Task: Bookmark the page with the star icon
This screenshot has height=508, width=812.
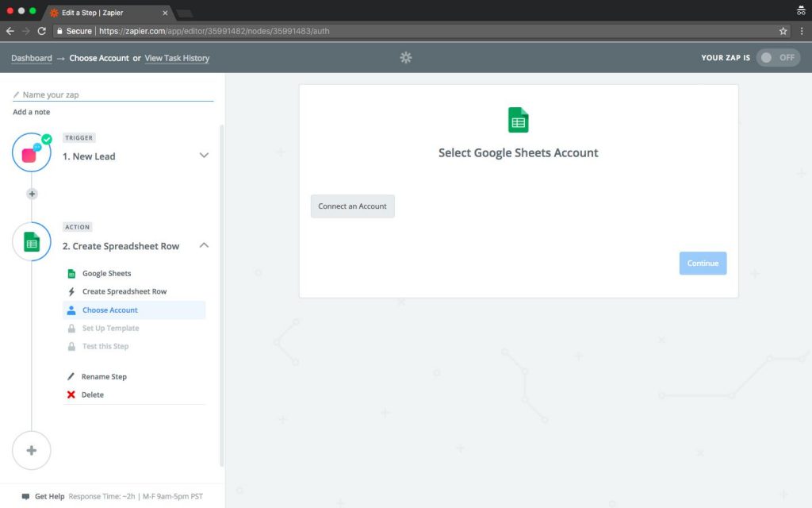Action: point(783,31)
